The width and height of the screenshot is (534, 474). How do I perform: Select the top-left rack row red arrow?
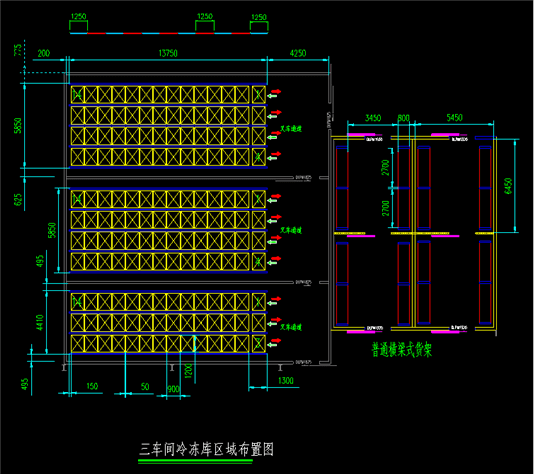(x=276, y=91)
